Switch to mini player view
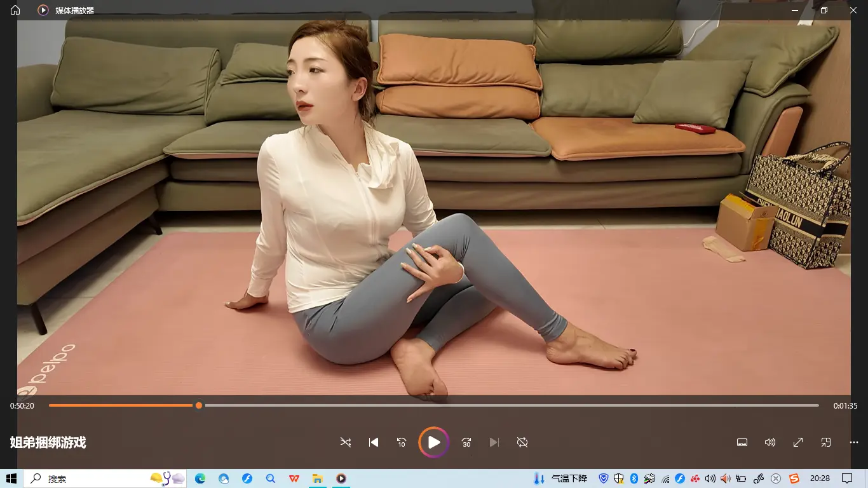The image size is (868, 488). [826, 442]
